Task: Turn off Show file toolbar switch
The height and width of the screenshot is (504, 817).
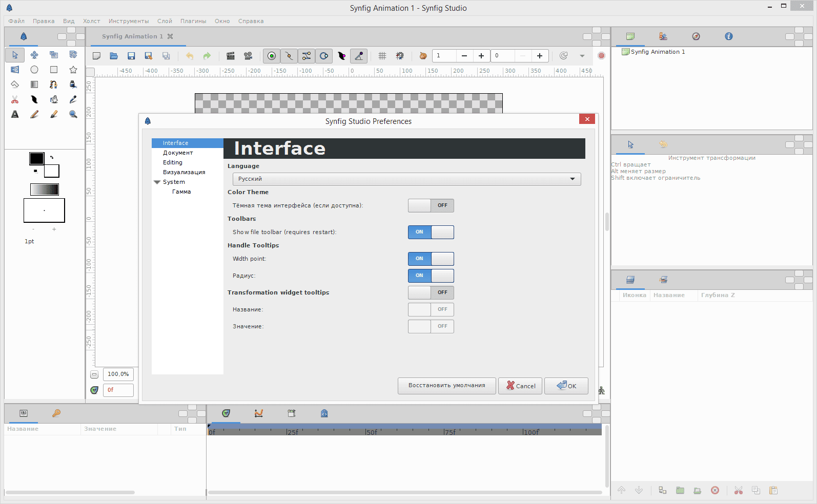Action: (x=431, y=232)
